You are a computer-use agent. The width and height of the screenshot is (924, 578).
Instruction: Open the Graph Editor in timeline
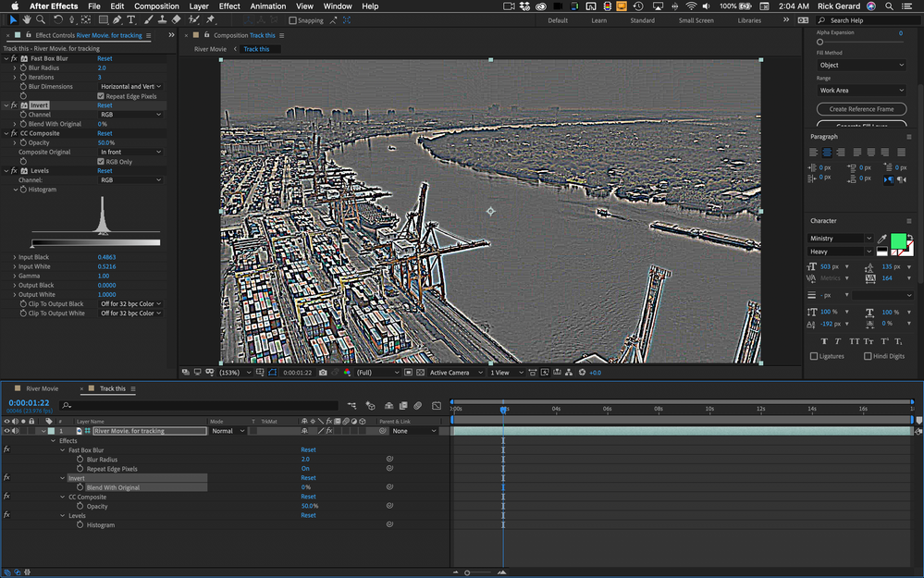pyautogui.click(x=437, y=405)
